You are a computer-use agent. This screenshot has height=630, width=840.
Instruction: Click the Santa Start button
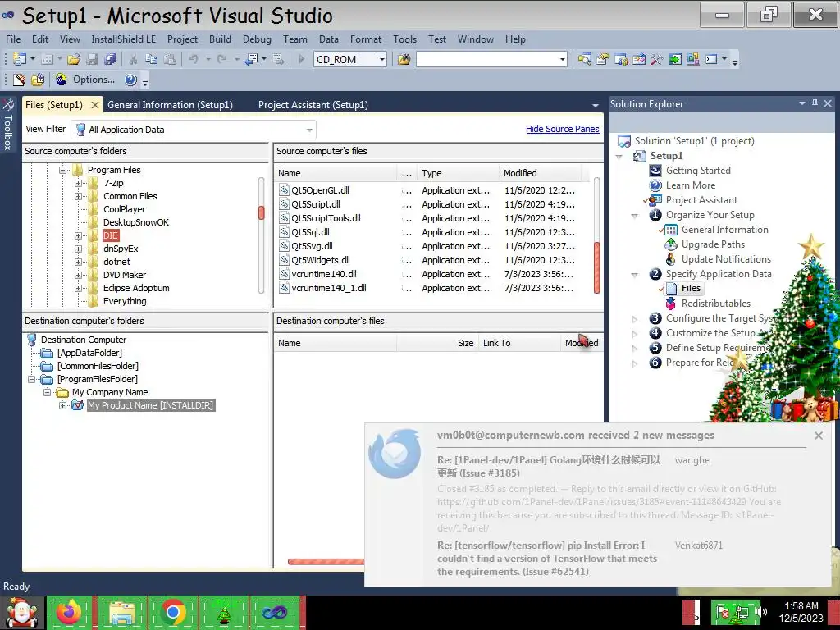click(x=21, y=613)
